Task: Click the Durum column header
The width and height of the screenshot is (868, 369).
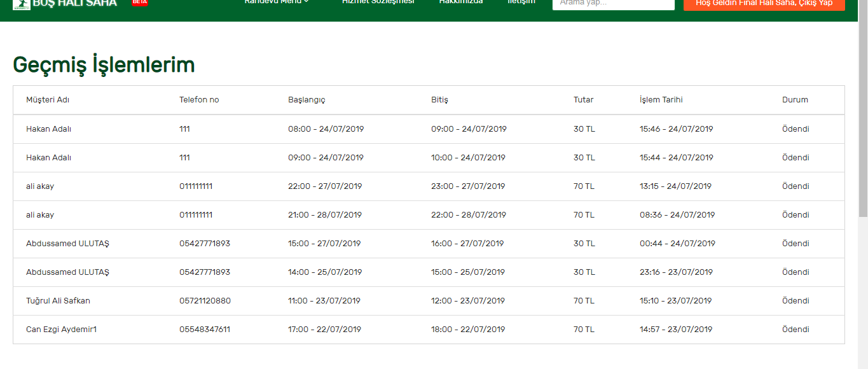Action: tap(795, 100)
